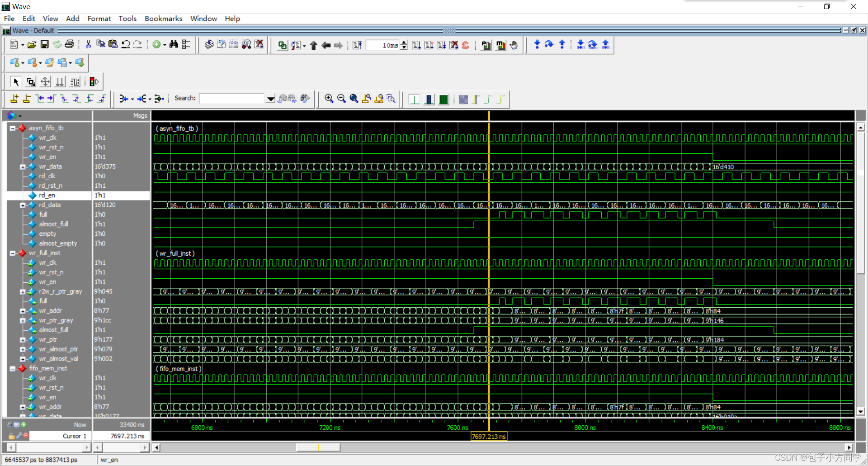Screen dimensions: 868x466
Task: Click the Find Previous Transition icon
Action: click(40, 99)
